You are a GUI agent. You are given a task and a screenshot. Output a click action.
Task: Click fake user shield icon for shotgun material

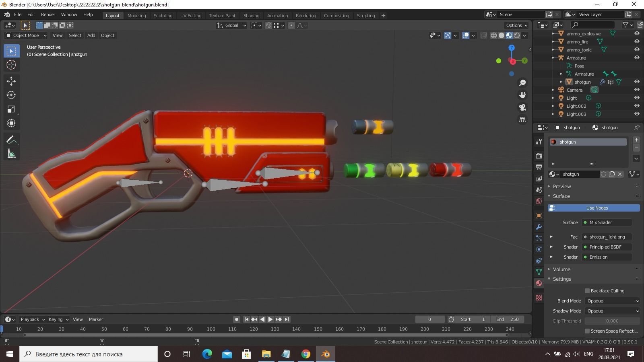(603, 174)
